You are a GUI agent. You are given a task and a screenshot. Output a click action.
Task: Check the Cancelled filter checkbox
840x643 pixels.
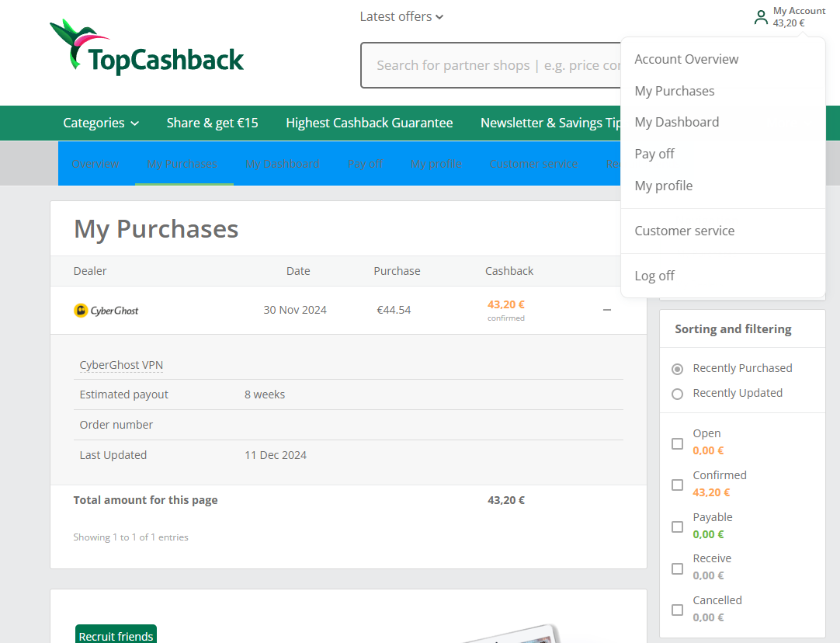coord(677,610)
